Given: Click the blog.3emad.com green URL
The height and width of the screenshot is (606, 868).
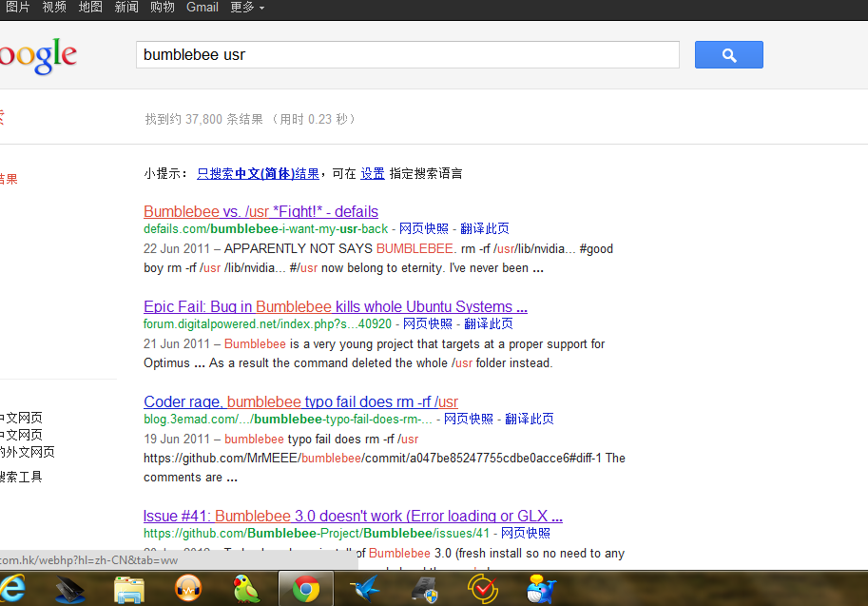Looking at the screenshot, I should tap(288, 420).
